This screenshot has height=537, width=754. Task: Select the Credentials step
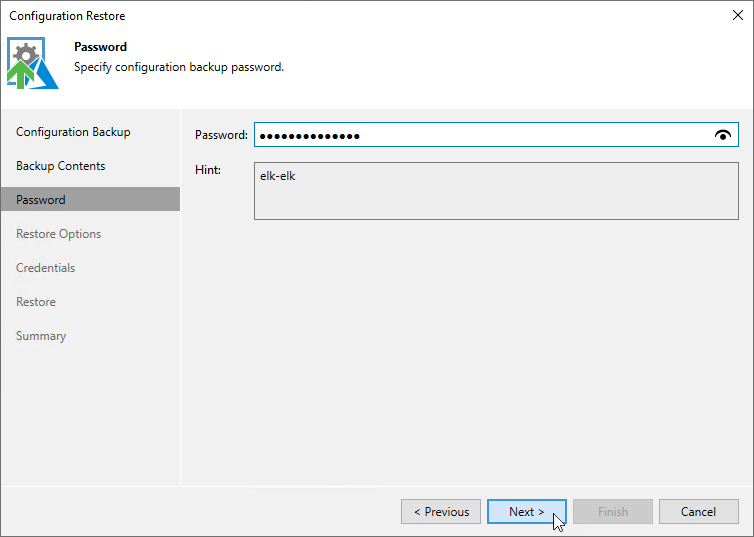(46, 268)
